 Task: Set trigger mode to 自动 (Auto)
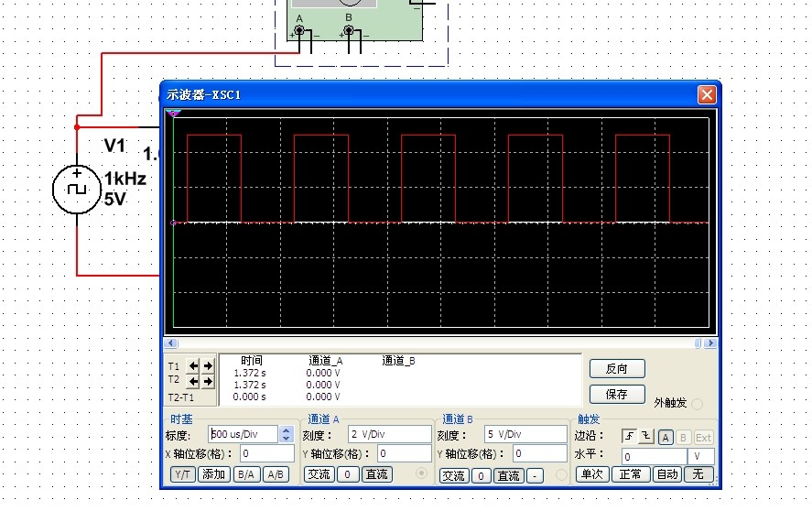point(667,474)
